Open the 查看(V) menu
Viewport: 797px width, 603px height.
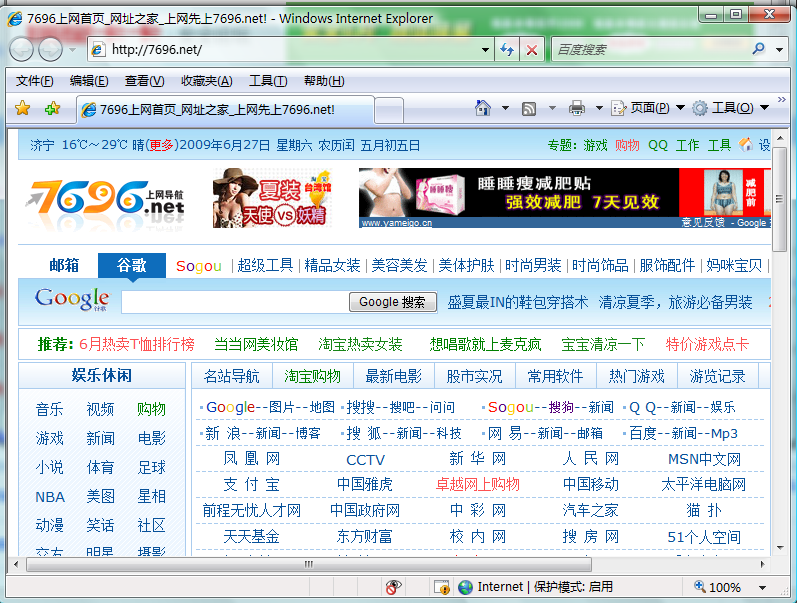tap(144, 81)
